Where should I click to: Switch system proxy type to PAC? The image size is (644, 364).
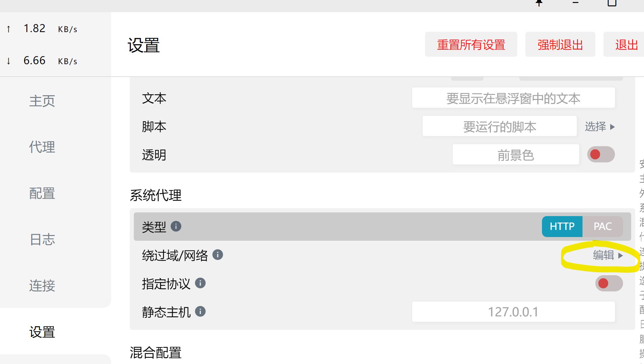pos(602,227)
